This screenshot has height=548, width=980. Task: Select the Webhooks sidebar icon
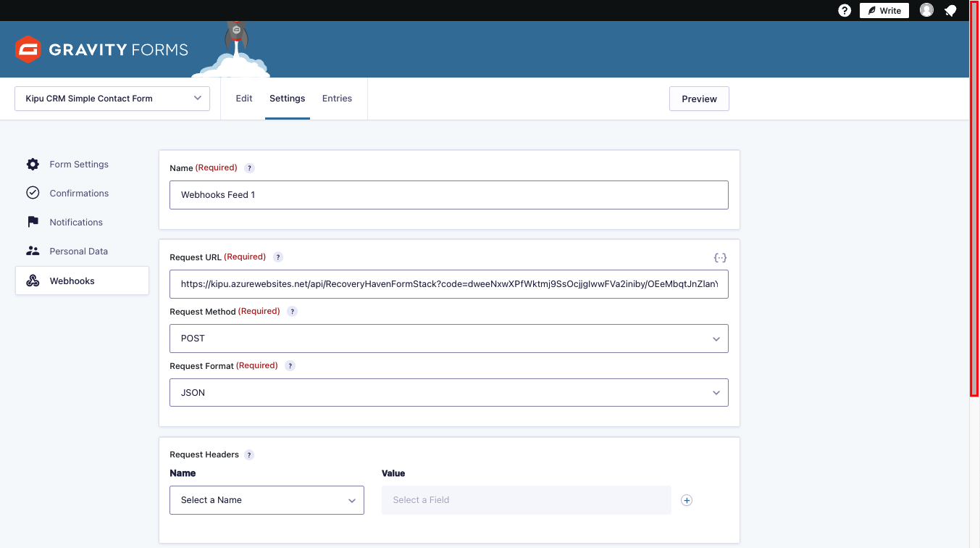[x=33, y=280]
